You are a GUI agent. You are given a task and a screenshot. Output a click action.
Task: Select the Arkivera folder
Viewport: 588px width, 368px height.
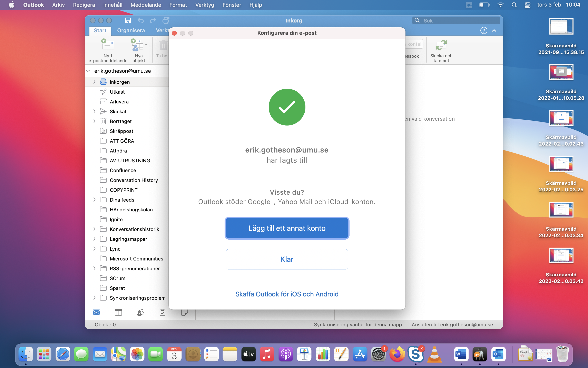click(127, 102)
